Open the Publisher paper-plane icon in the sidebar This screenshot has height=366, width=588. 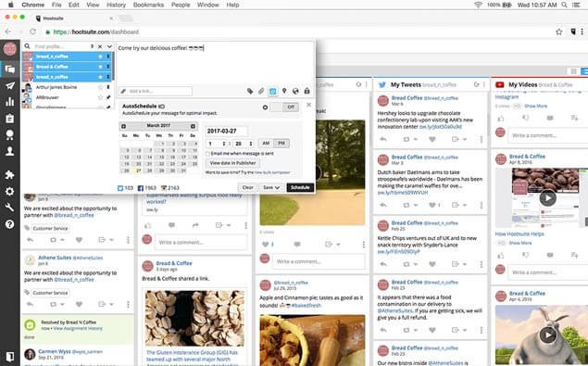click(x=10, y=85)
